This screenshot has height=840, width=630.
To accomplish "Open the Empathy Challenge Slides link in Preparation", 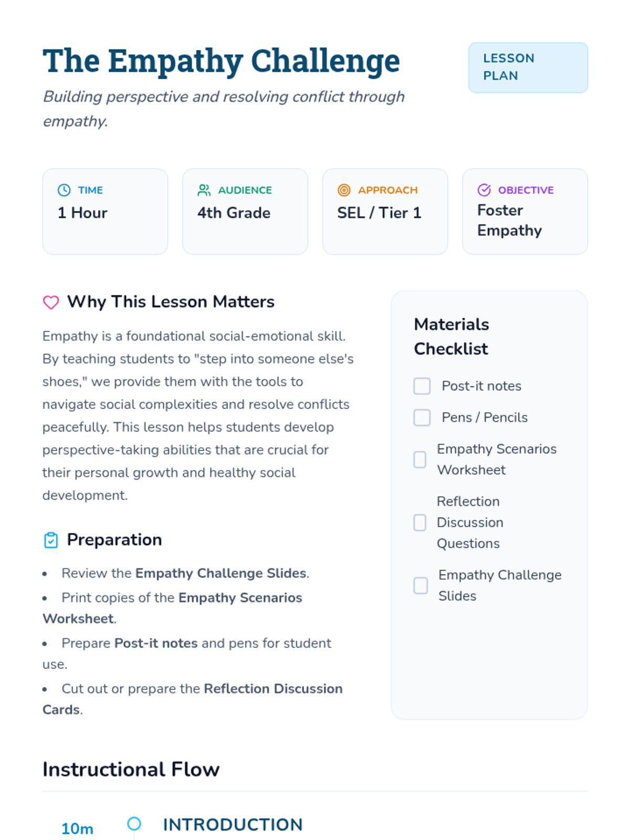I will [221, 573].
